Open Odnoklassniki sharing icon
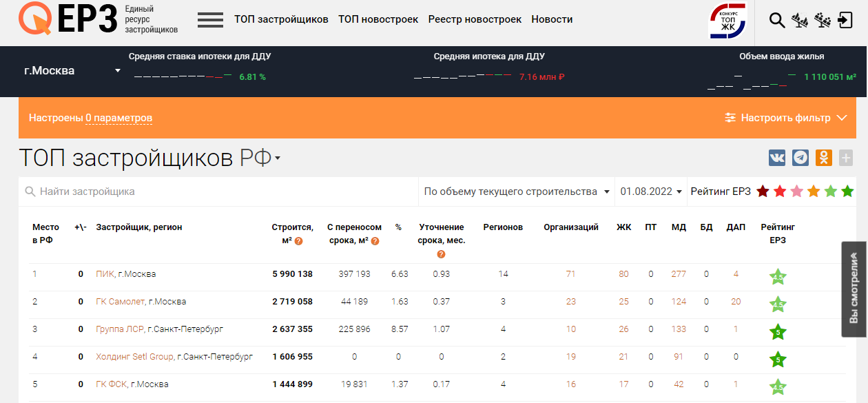 coord(823,158)
